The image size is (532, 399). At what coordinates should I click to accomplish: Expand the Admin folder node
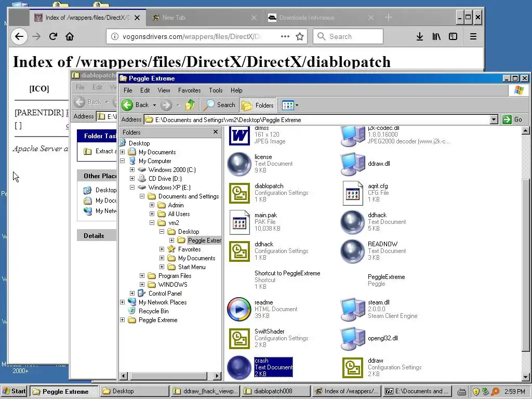pyautogui.click(x=152, y=205)
